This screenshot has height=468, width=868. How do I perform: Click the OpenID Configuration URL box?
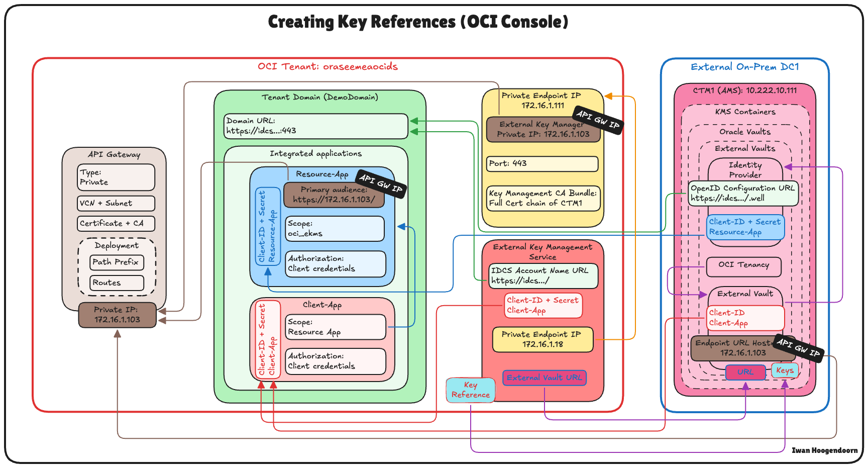click(742, 194)
